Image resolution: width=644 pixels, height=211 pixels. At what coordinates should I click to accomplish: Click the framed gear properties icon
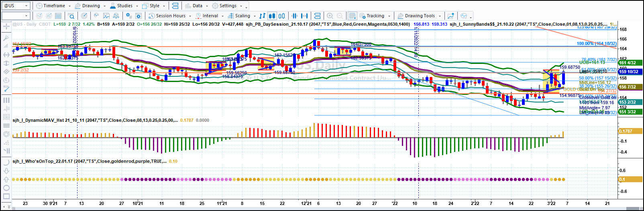139,16
